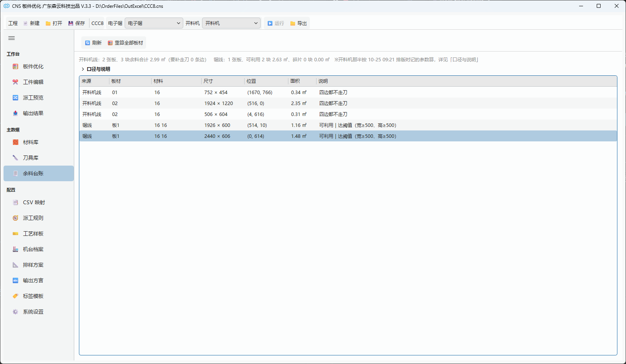Sort by the 材料 column header
The image size is (626, 364).
(x=177, y=81)
